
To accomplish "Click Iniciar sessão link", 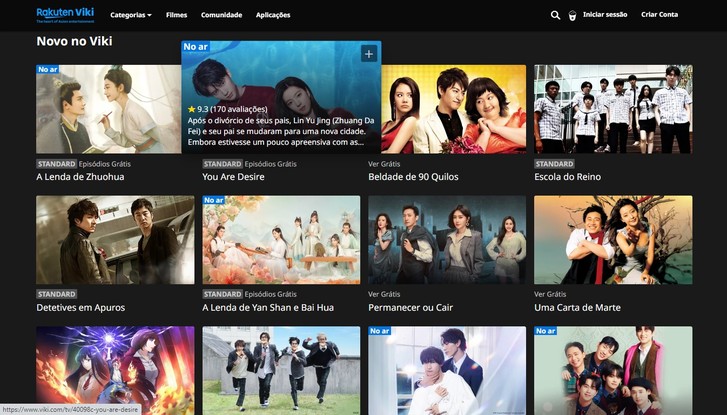I will tap(605, 14).
